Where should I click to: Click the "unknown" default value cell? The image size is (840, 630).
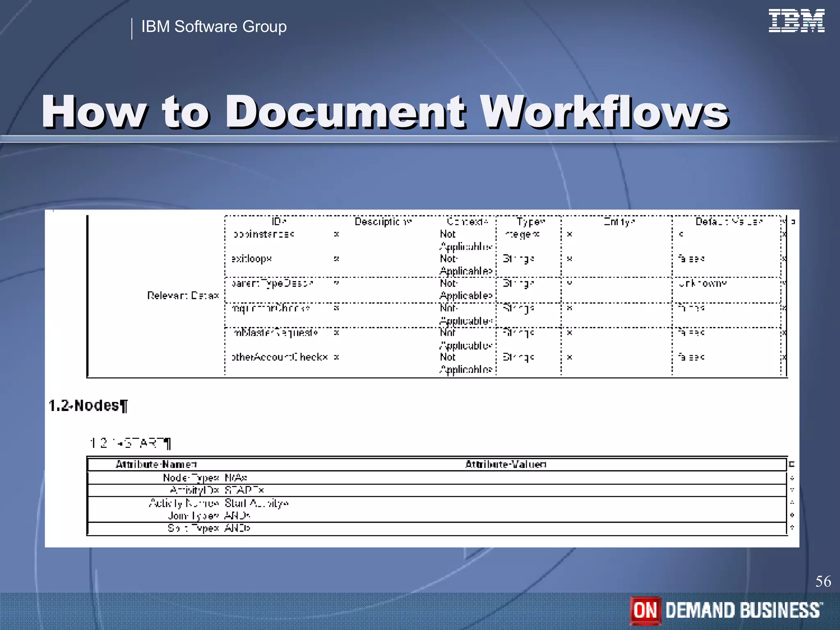(703, 283)
